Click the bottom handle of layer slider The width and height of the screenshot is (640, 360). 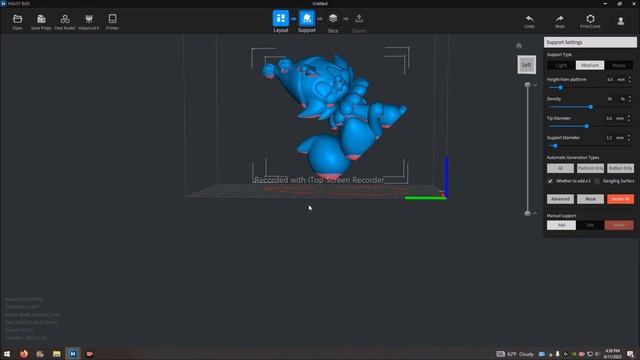coord(527,213)
